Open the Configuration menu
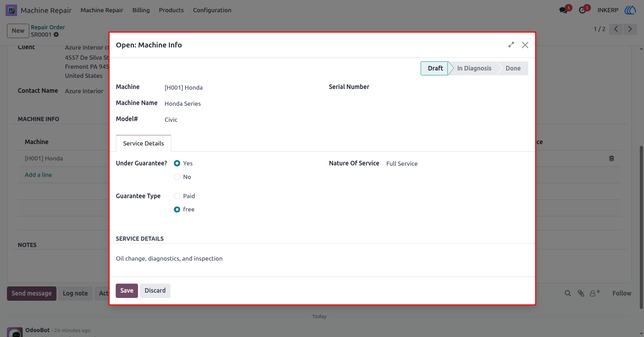 (x=212, y=10)
